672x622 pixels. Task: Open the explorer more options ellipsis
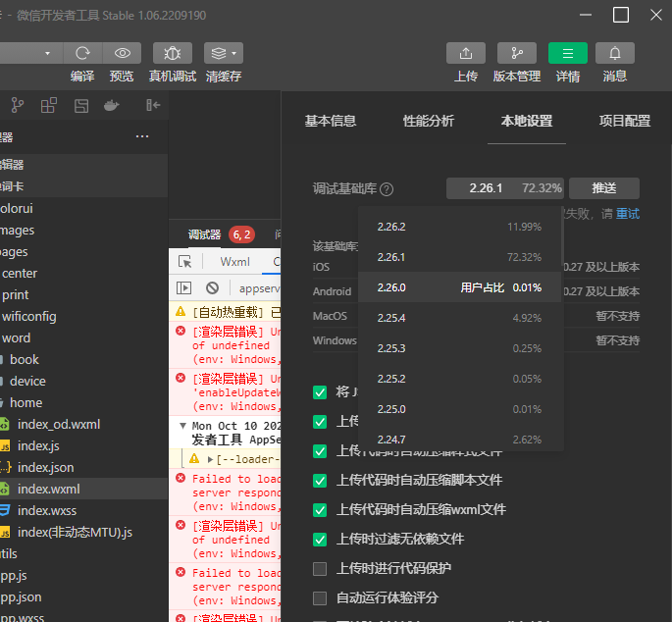[x=142, y=136]
